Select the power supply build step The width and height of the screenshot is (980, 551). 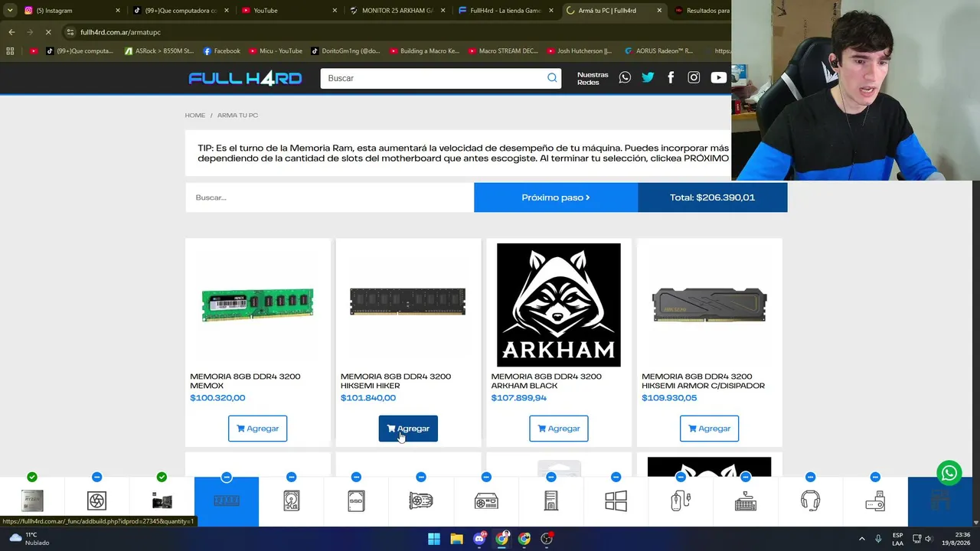pos(486,501)
